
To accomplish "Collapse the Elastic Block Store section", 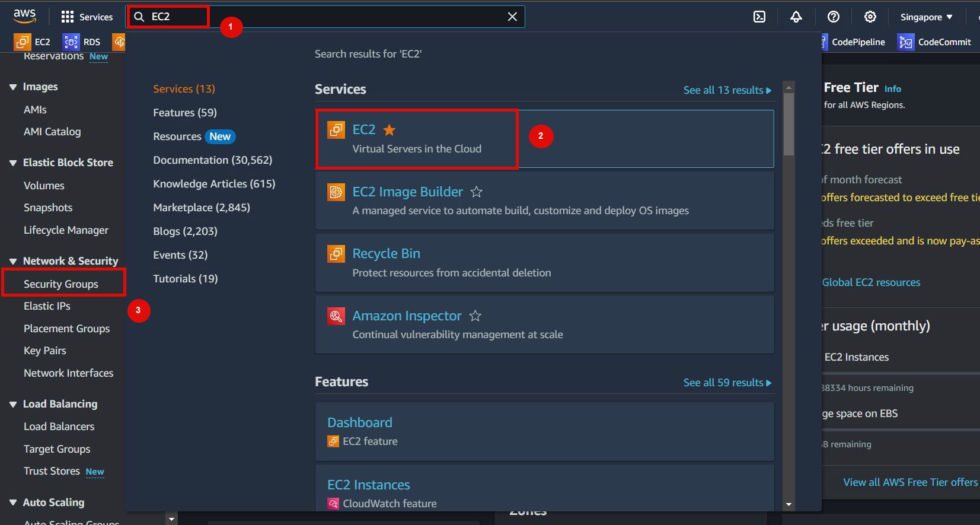I will coord(13,163).
